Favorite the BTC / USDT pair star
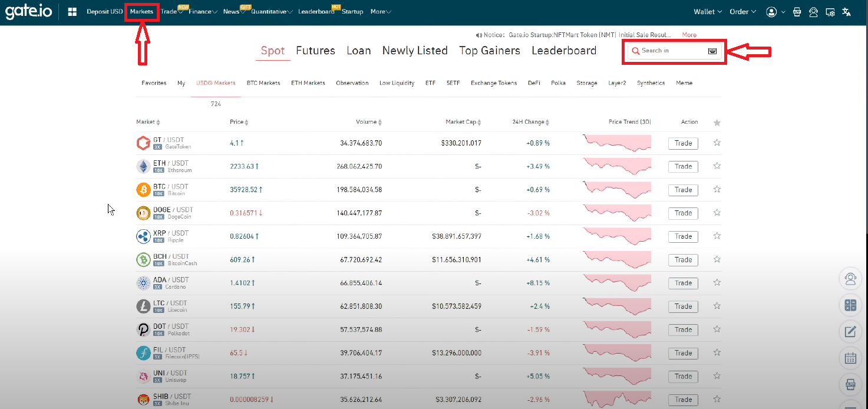Image resolution: width=868 pixels, height=409 pixels. pos(717,189)
